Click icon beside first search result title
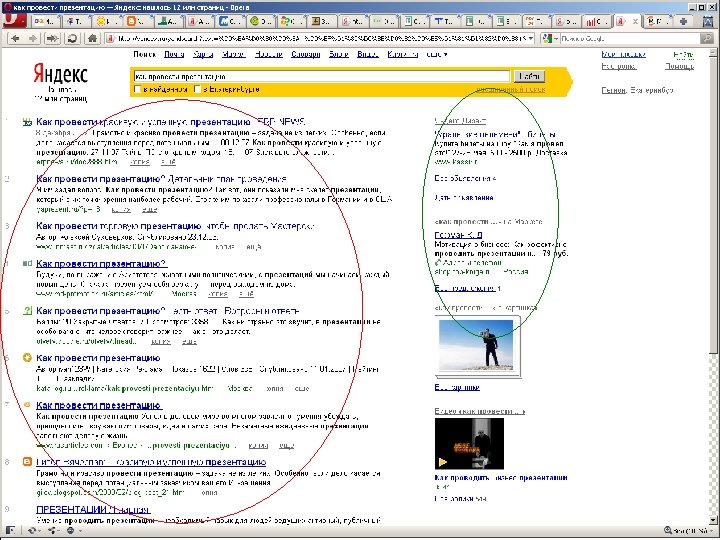 click(27, 122)
